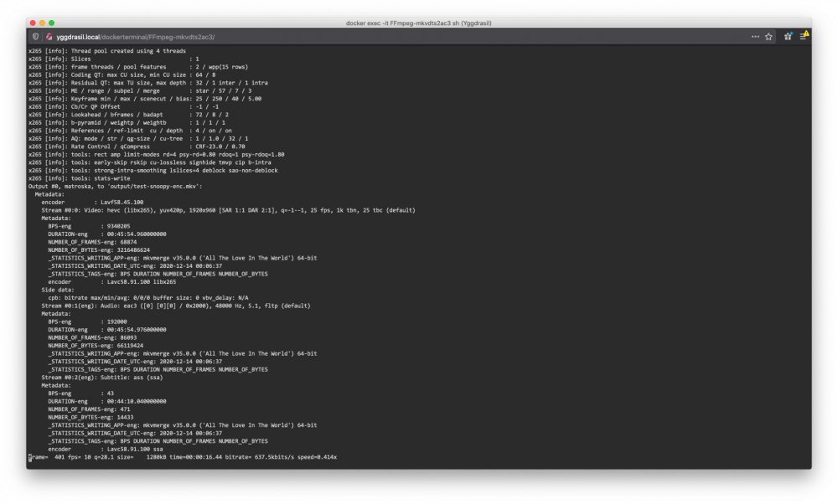Viewport: 838px width, 504px height.
Task: Open the What's New gift icon
Action: click(789, 36)
